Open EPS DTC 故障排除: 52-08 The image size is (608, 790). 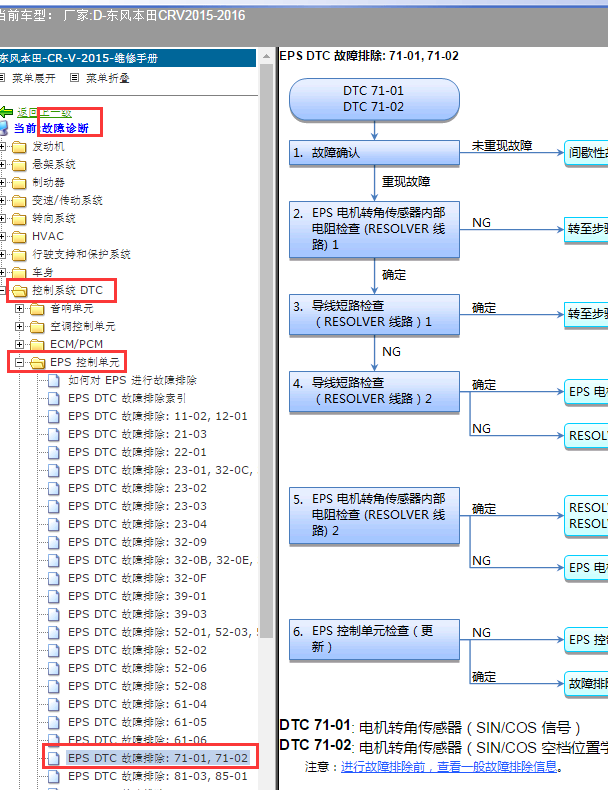point(138,686)
